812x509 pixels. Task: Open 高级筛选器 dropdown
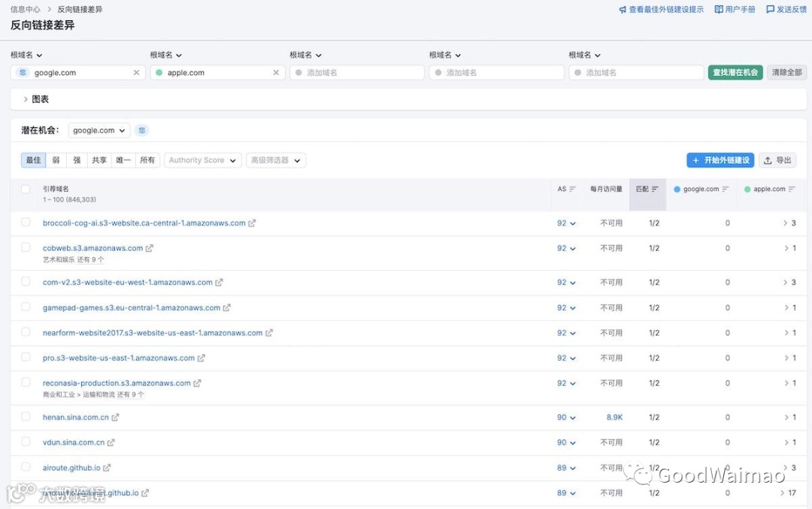tap(276, 160)
